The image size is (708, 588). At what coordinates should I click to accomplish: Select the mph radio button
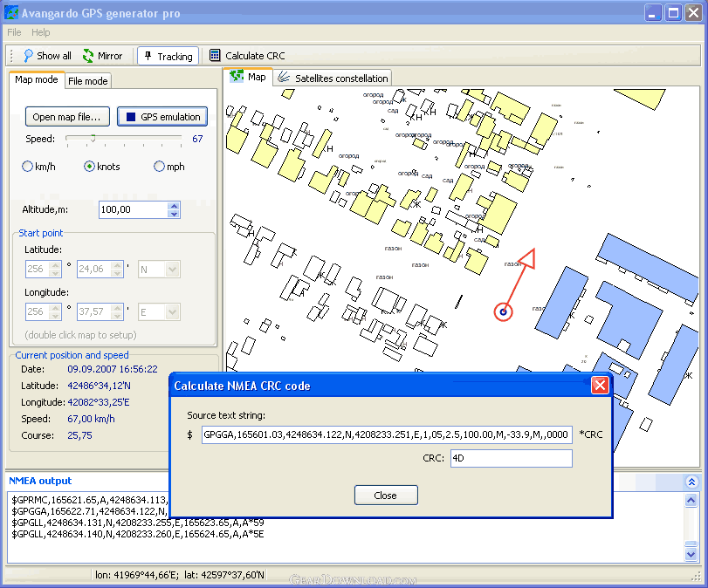click(159, 167)
